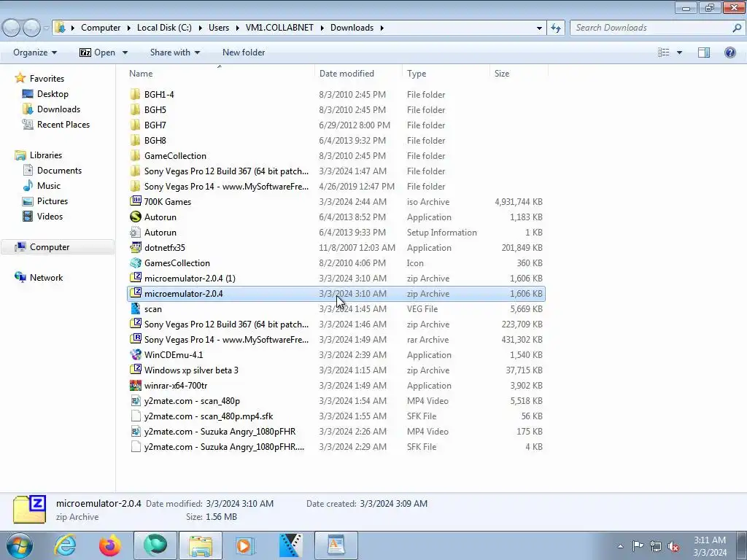Select y2mate.com - scan_480p.mp4.sfk file
This screenshot has width=747, height=560.
[x=209, y=416]
